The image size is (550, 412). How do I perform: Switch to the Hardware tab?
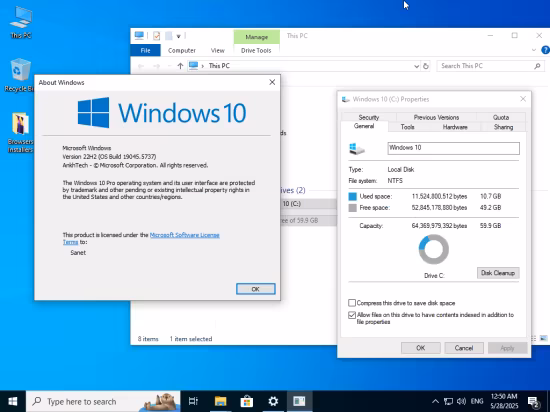[455, 127]
